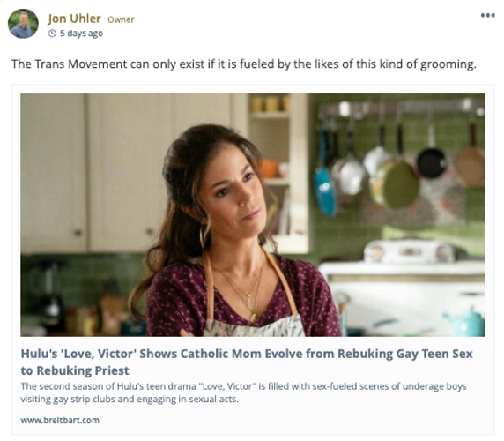Click Jon Uhler's profile avatar
This screenshot has height=441, width=504.
tap(23, 24)
